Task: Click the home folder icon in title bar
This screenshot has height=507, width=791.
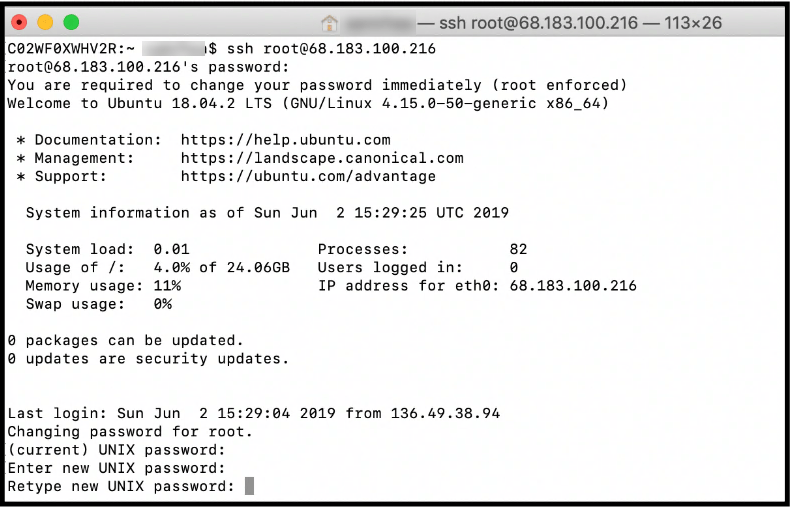Action: 329,22
